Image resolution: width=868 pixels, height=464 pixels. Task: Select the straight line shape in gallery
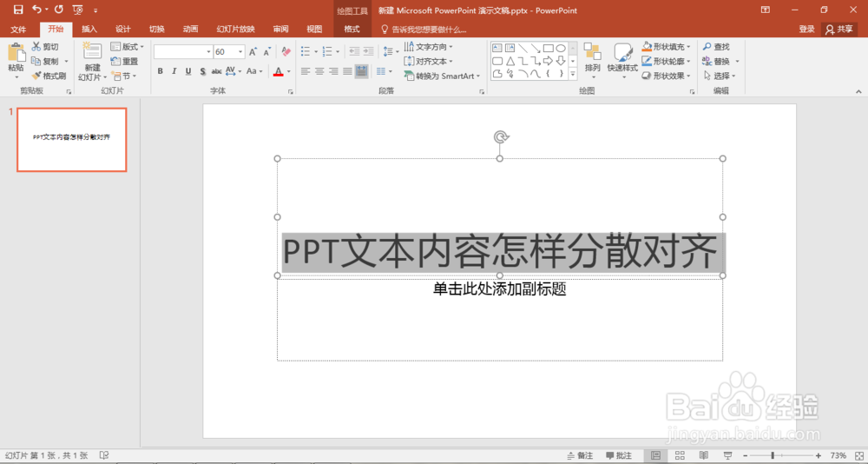click(523, 49)
